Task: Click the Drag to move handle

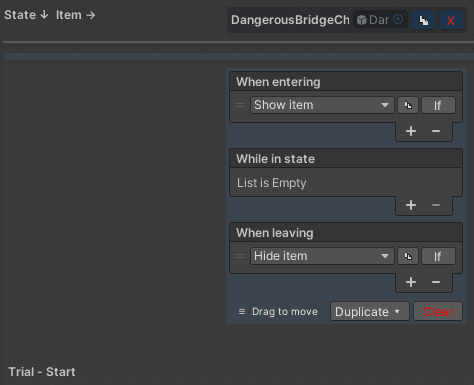Action: point(278,312)
